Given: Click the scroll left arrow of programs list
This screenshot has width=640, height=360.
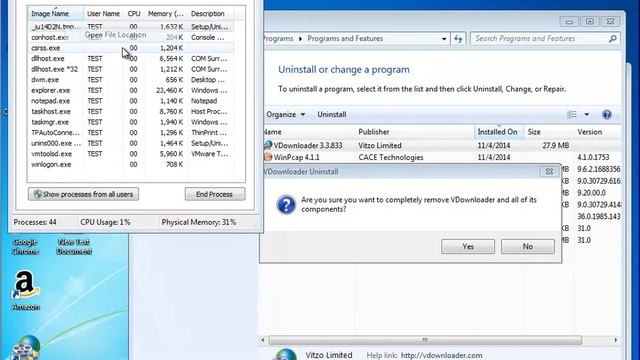Looking at the screenshot, I should [x=262, y=340].
